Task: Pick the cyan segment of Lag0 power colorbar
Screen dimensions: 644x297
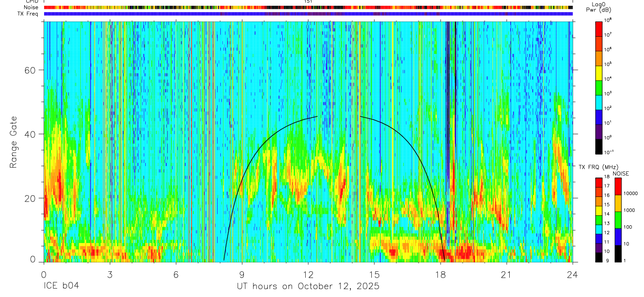Action: [x=598, y=102]
